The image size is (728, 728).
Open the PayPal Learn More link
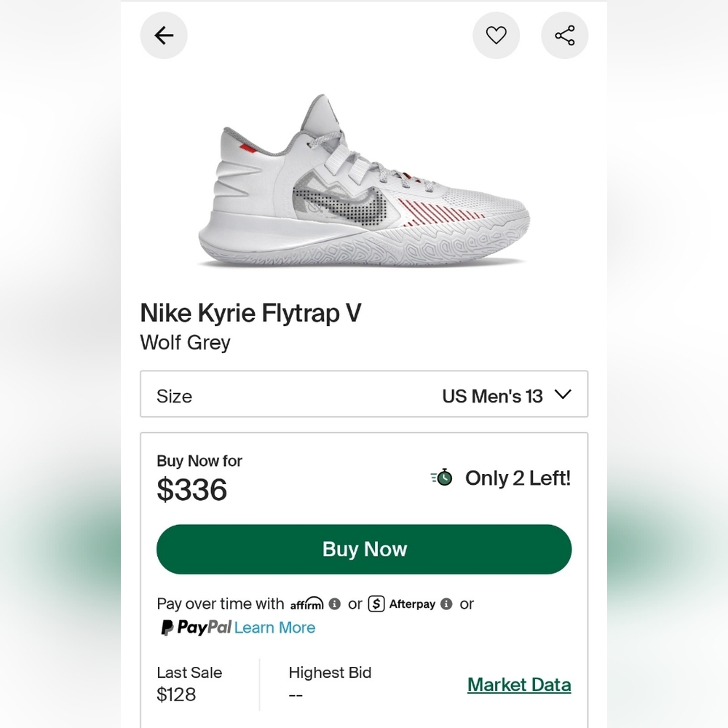(275, 627)
